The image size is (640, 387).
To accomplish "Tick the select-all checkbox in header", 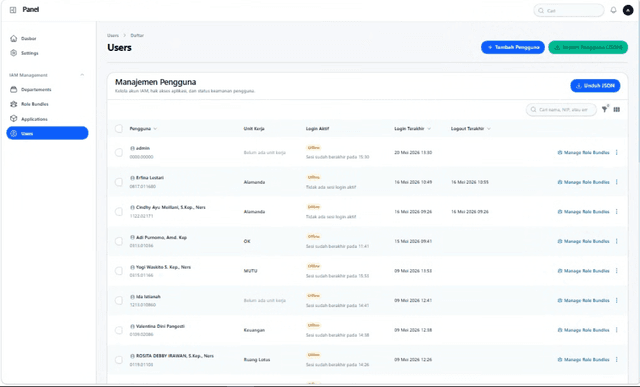I will [x=119, y=129].
